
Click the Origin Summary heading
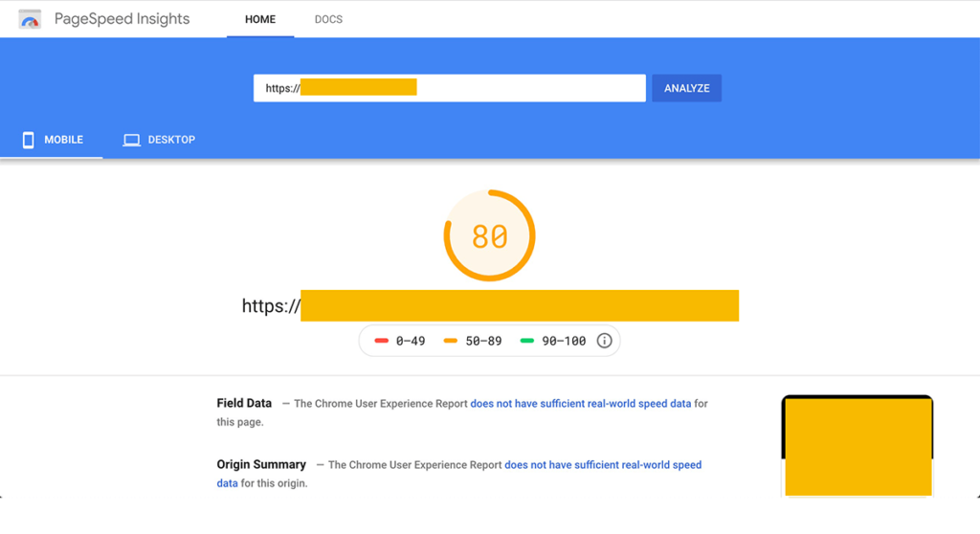tap(261, 464)
